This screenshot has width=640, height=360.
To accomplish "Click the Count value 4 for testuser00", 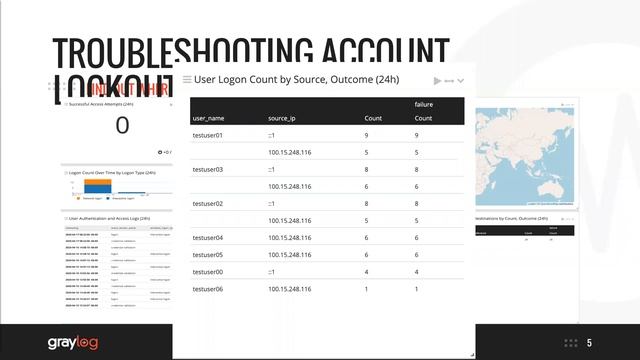I will coord(367,272).
